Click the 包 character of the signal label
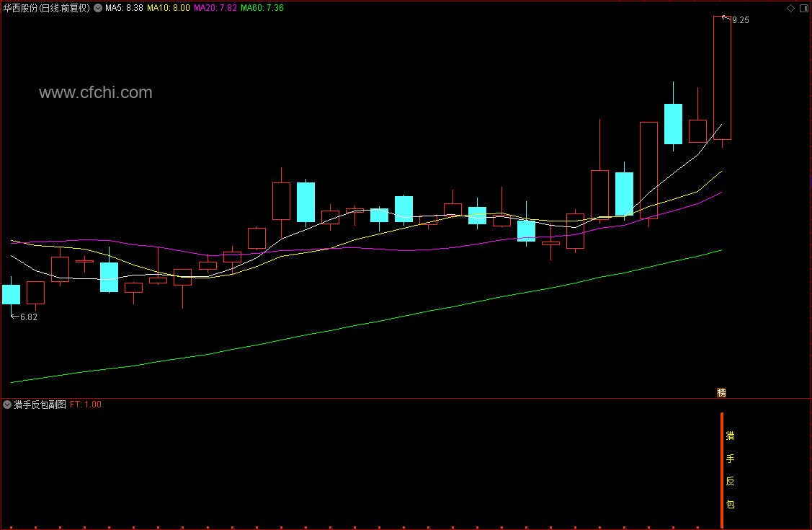 [x=730, y=504]
